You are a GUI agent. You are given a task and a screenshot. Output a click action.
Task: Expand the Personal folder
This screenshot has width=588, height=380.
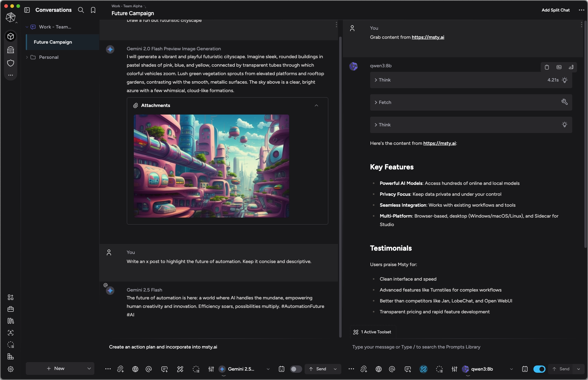point(27,57)
